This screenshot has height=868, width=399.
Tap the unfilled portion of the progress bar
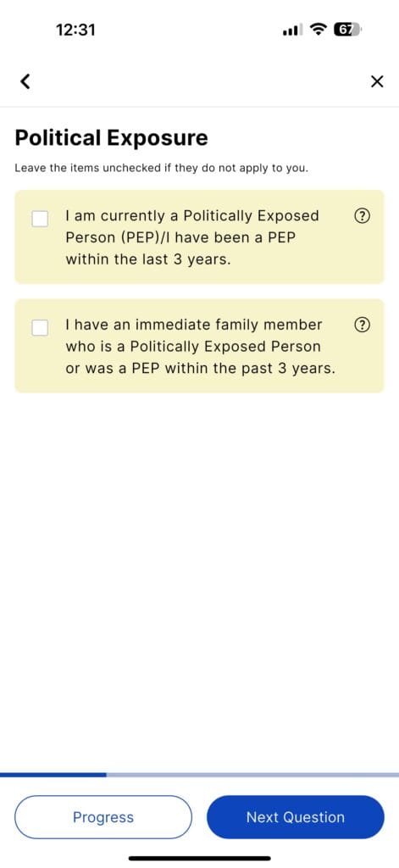252,775
